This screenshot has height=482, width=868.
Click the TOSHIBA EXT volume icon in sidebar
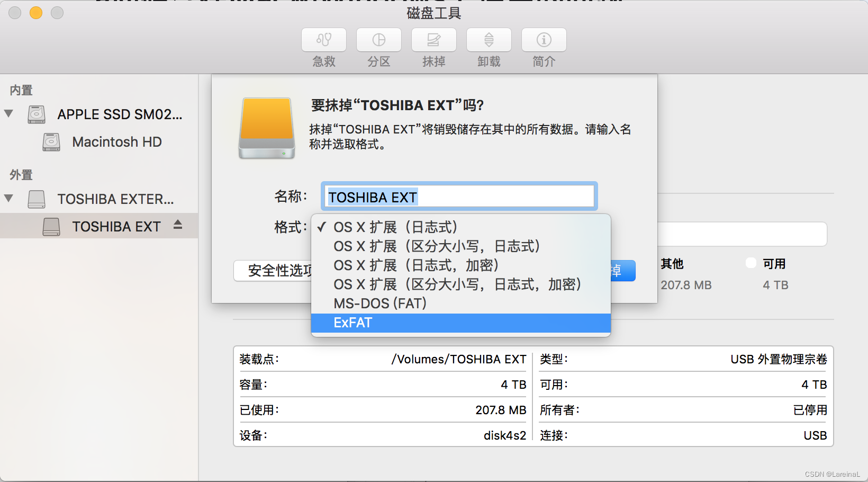pyautogui.click(x=51, y=227)
